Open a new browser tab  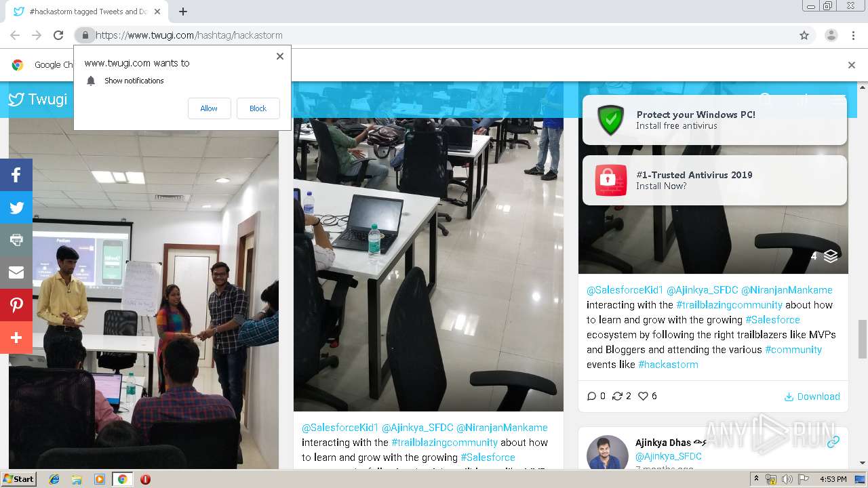tap(183, 12)
